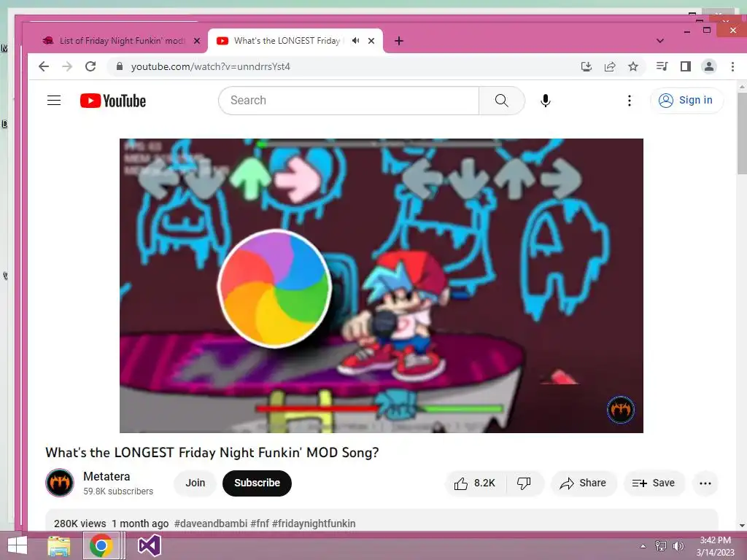The width and height of the screenshot is (747, 560).
Task: Click the magnifier search button
Action: pos(502,101)
